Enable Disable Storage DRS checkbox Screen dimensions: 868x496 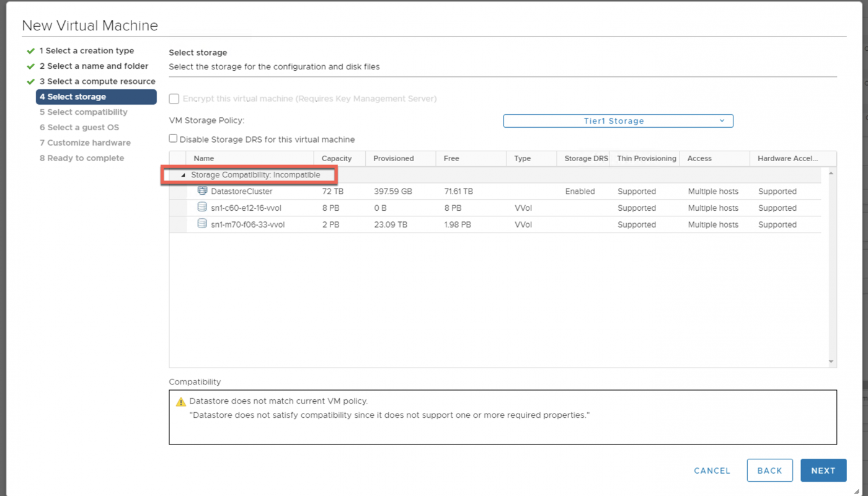click(174, 139)
